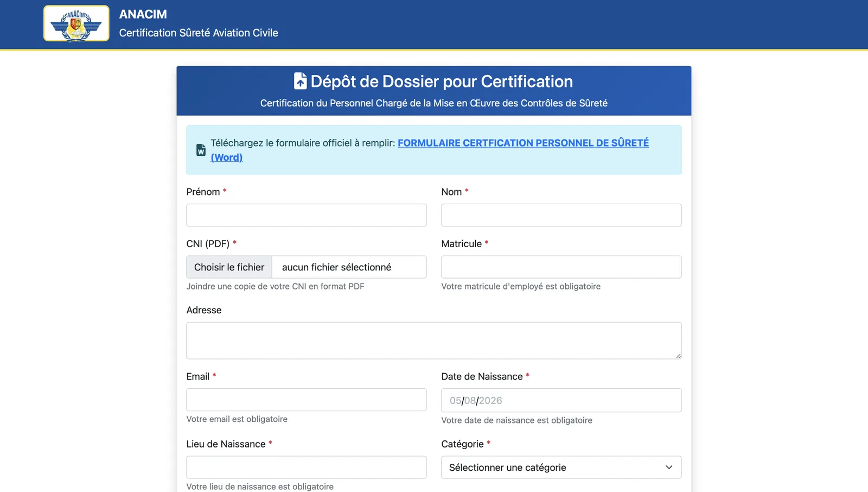Click the Email input field
This screenshot has height=492, width=868.
[307, 400]
